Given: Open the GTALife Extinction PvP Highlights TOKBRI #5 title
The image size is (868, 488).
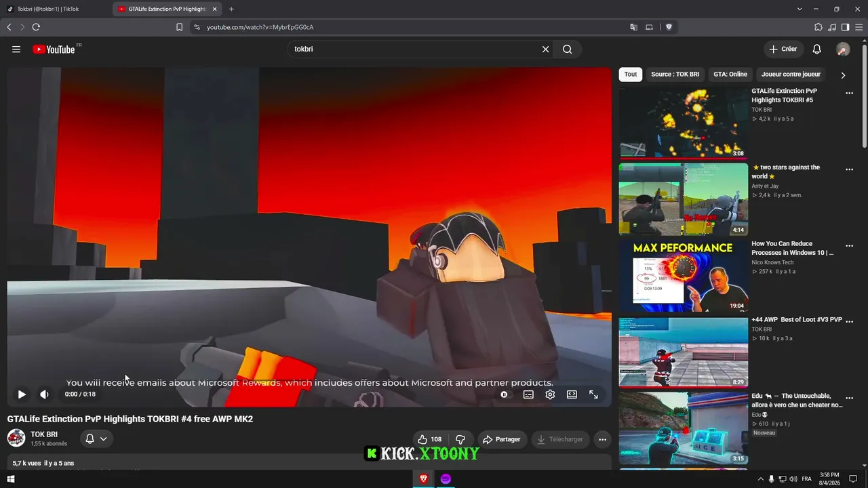Looking at the screenshot, I should tap(784, 96).
